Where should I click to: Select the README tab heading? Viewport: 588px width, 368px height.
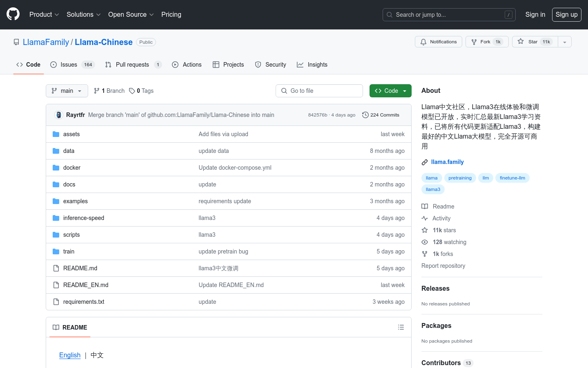(x=70, y=327)
